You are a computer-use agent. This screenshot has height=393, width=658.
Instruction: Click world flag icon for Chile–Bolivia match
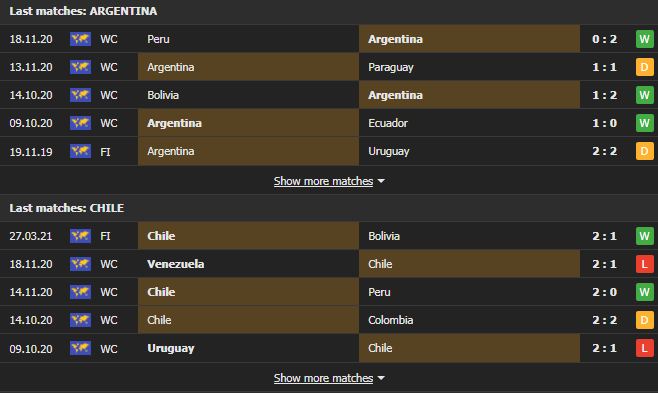click(x=80, y=236)
